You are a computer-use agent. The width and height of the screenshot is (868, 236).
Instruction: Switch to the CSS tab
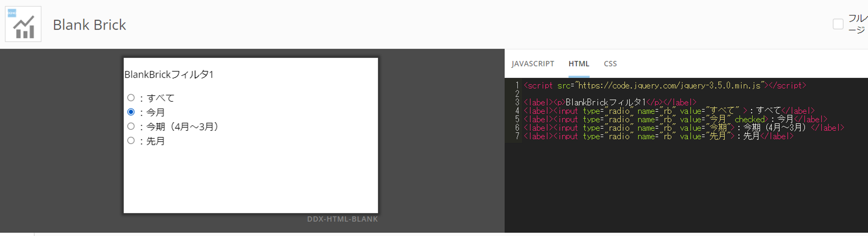click(x=610, y=63)
